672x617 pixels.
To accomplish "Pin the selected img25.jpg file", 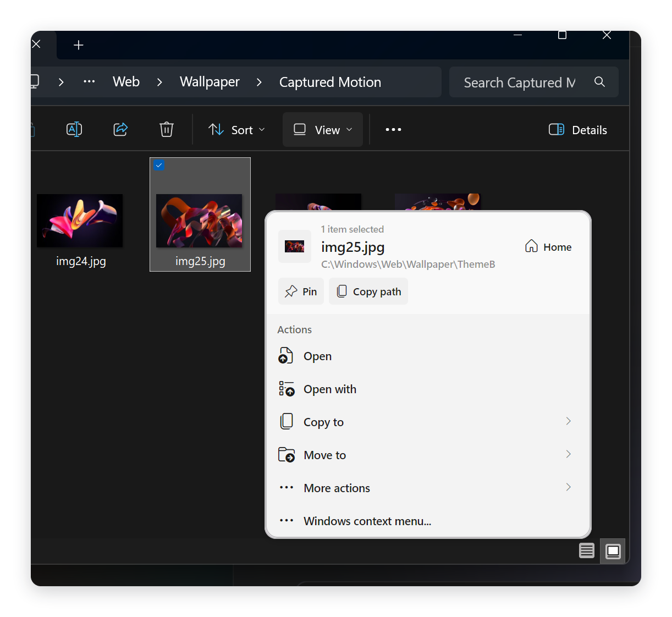I will coord(301,291).
